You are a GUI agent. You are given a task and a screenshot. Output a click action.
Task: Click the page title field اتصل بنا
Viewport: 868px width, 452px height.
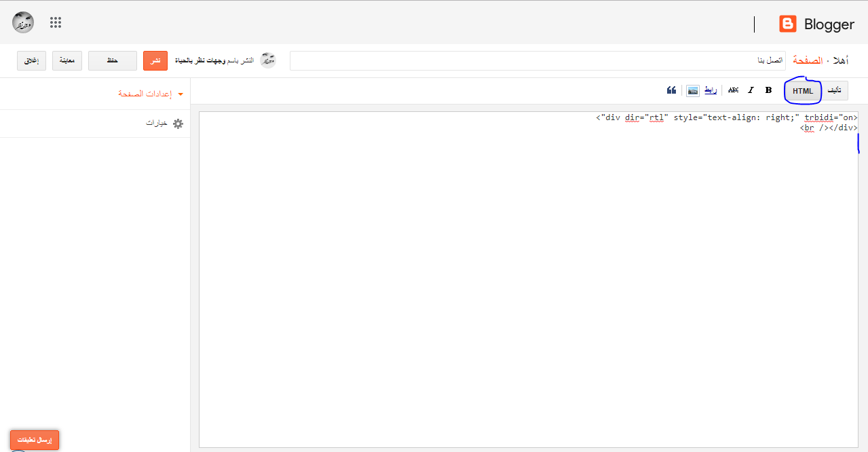click(537, 60)
